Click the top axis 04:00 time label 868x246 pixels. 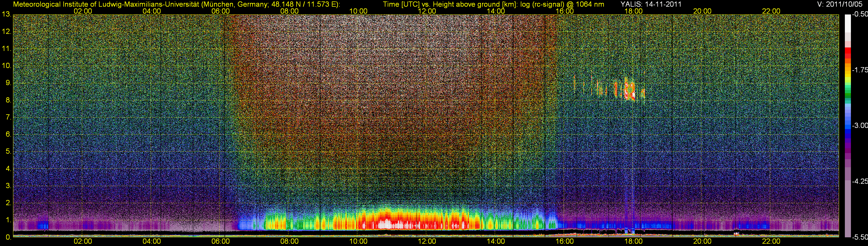coord(152,11)
